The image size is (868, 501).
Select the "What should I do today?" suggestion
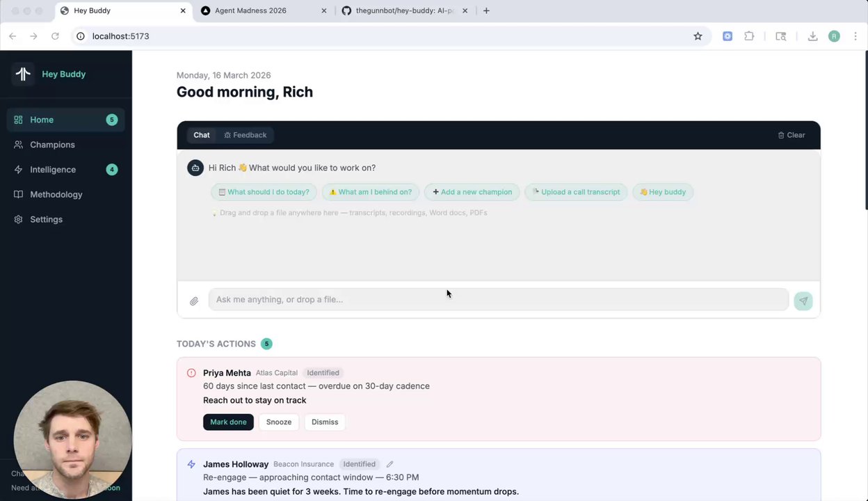264,192
